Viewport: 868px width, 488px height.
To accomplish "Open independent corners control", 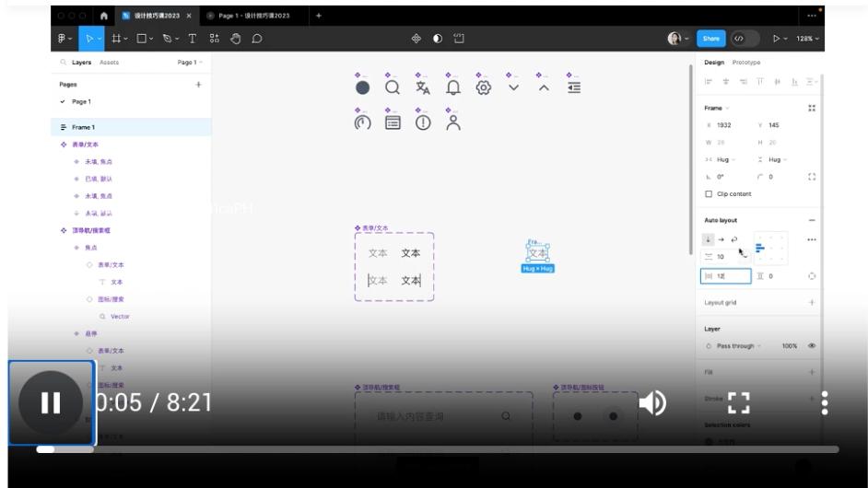I will 812,177.
